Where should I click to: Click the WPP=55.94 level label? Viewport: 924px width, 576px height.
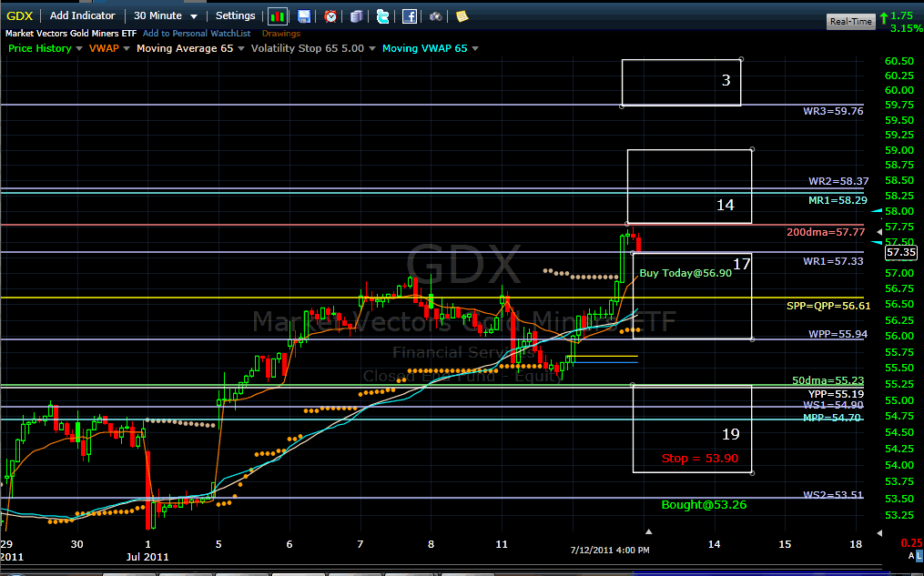click(838, 335)
